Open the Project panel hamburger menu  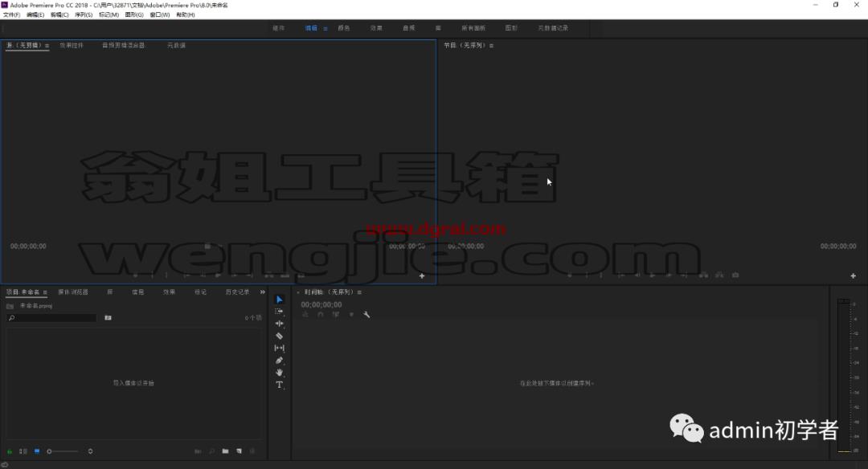coord(45,292)
